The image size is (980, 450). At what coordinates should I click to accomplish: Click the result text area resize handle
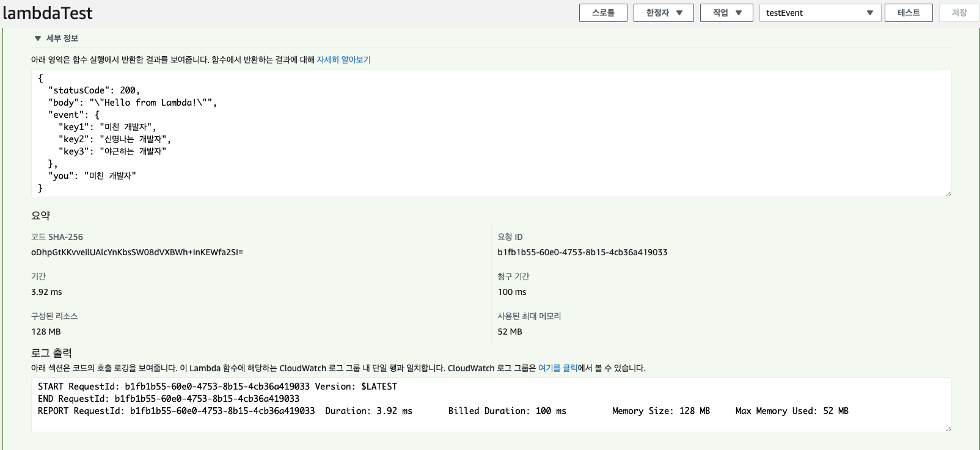(x=948, y=194)
